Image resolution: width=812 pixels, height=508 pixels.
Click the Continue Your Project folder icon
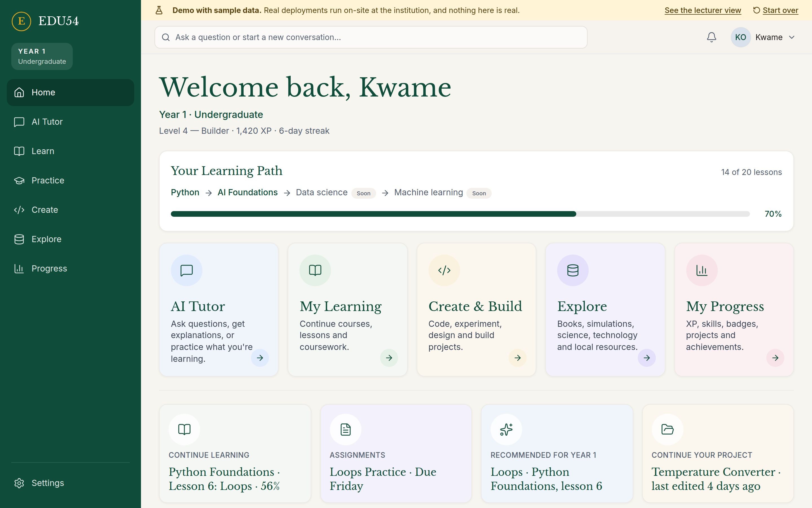667,429
